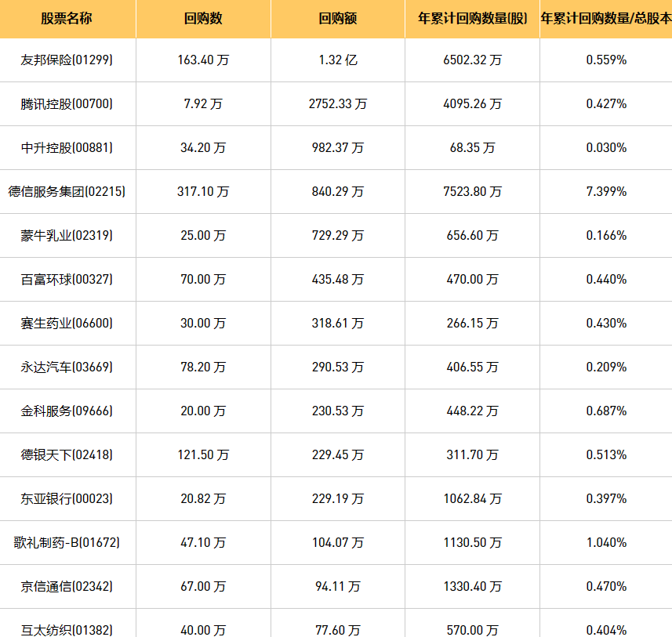This screenshot has width=672, height=637.
Task: Click repurchase count 317.10 万
Action: (x=203, y=191)
